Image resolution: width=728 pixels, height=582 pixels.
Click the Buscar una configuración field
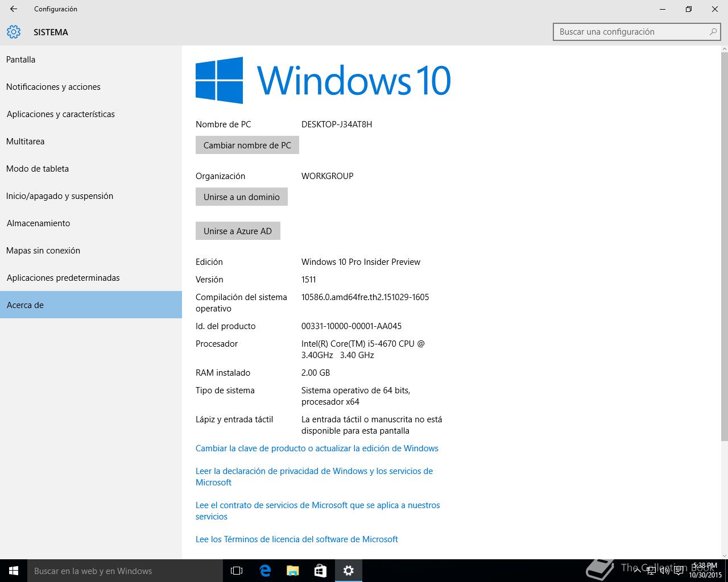coord(636,32)
